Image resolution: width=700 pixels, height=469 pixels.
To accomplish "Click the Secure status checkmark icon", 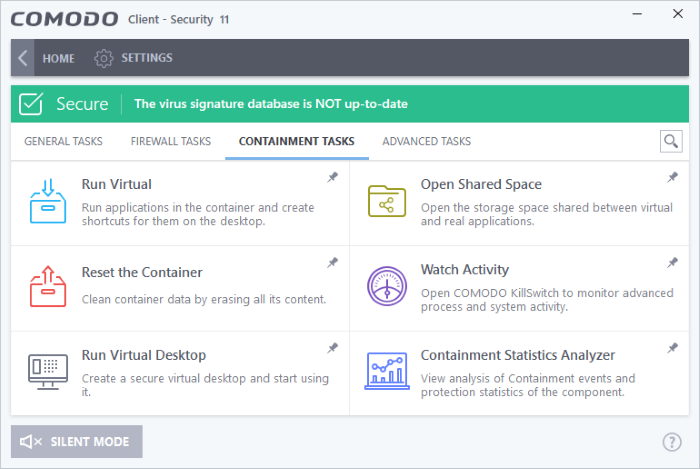I will [x=31, y=104].
